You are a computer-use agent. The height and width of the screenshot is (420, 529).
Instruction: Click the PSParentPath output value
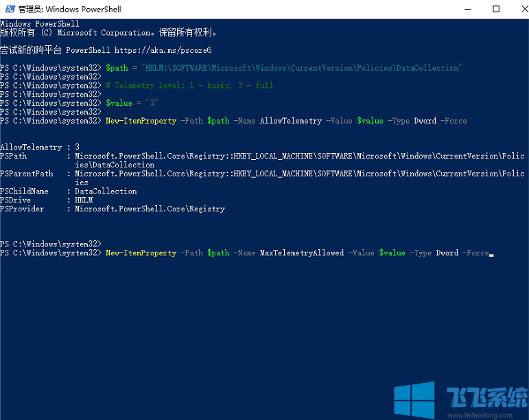[299, 178]
